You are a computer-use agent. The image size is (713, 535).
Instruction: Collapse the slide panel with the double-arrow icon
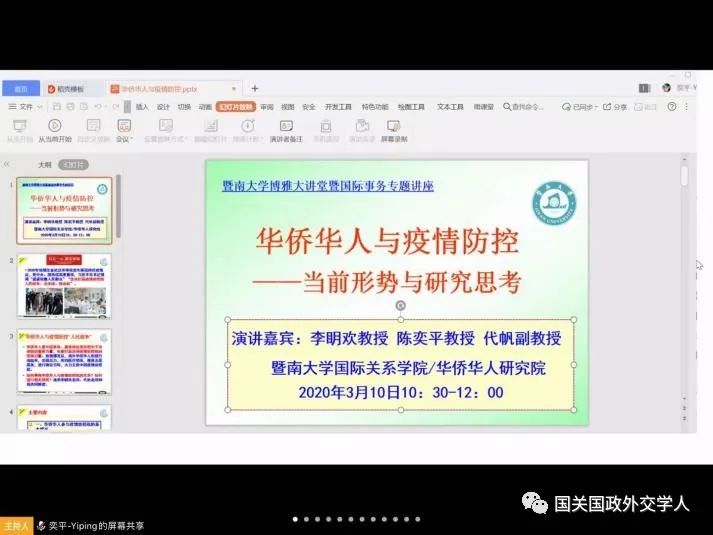(x=6, y=164)
